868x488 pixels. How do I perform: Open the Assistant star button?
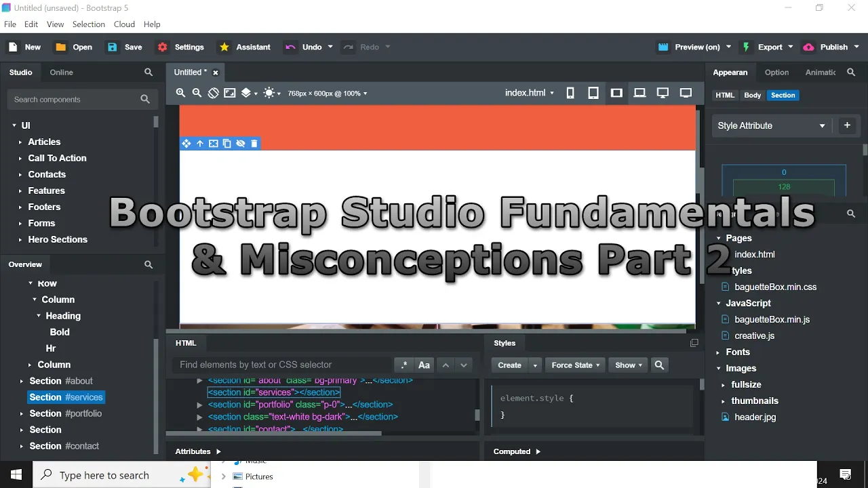click(245, 47)
